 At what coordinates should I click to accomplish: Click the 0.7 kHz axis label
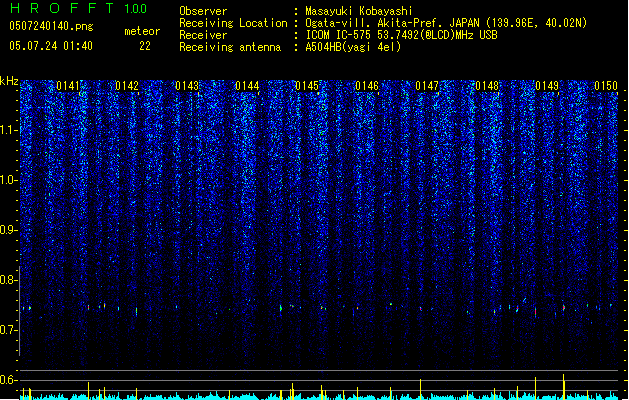9,330
